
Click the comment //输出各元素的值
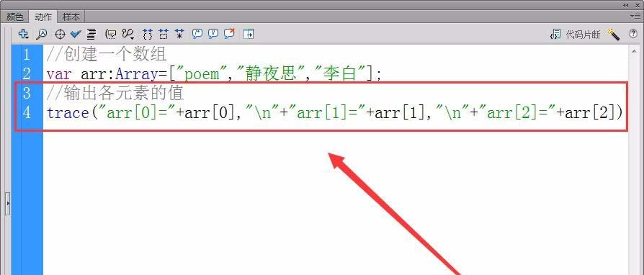click(x=115, y=93)
